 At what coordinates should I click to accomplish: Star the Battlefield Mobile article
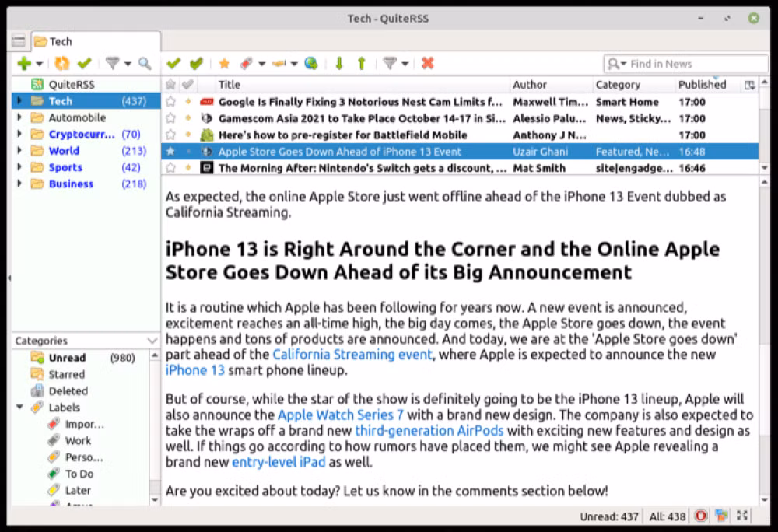pos(170,135)
